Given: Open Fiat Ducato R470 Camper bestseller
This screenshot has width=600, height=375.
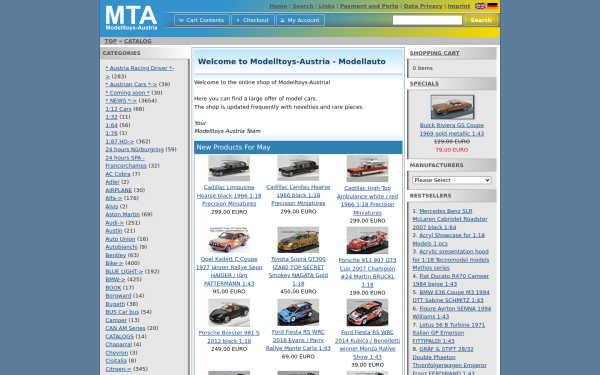Looking at the screenshot, I should (451, 280).
